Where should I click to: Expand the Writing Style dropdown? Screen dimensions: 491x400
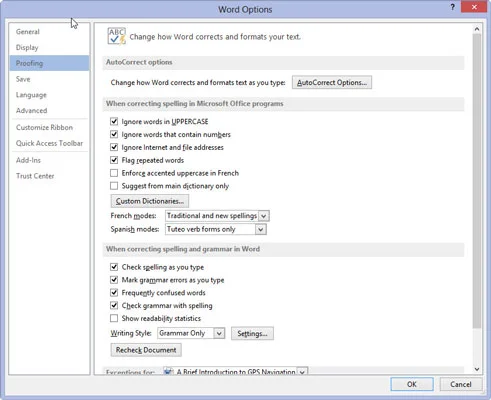219,333
